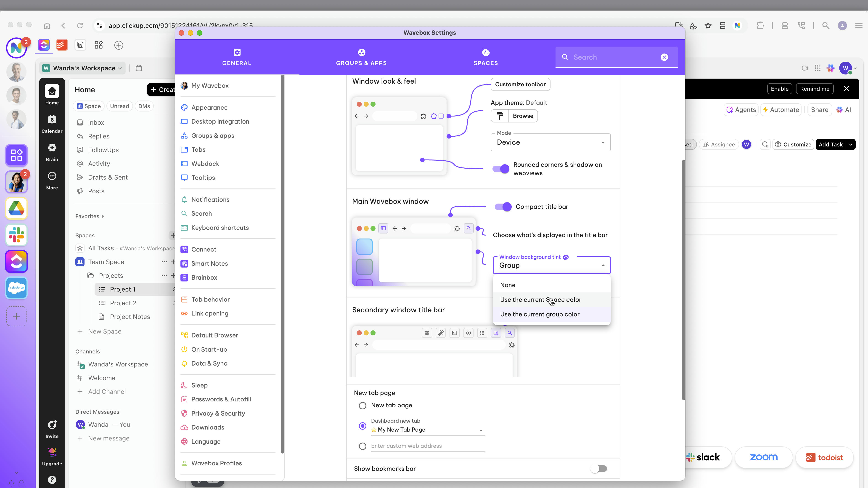Open the My New Tab Page dropdown
The width and height of the screenshot is (868, 488).
[x=428, y=430]
